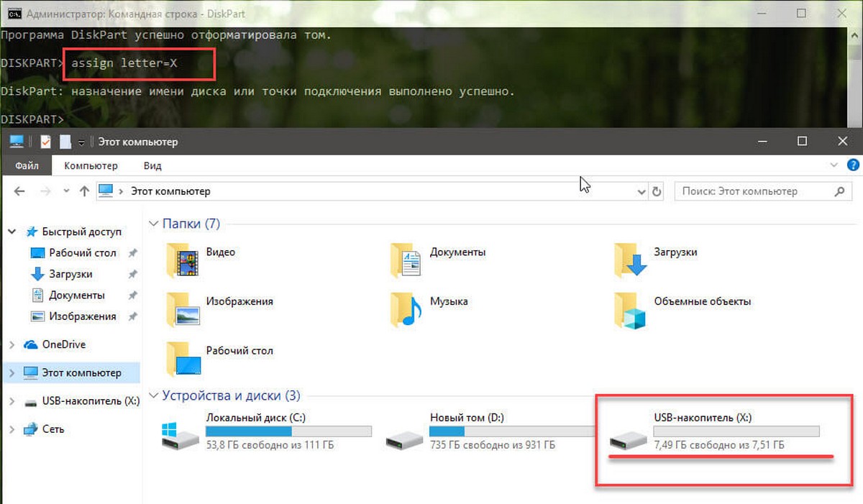Open Рабочий стол in Quick access sidebar

click(83, 253)
